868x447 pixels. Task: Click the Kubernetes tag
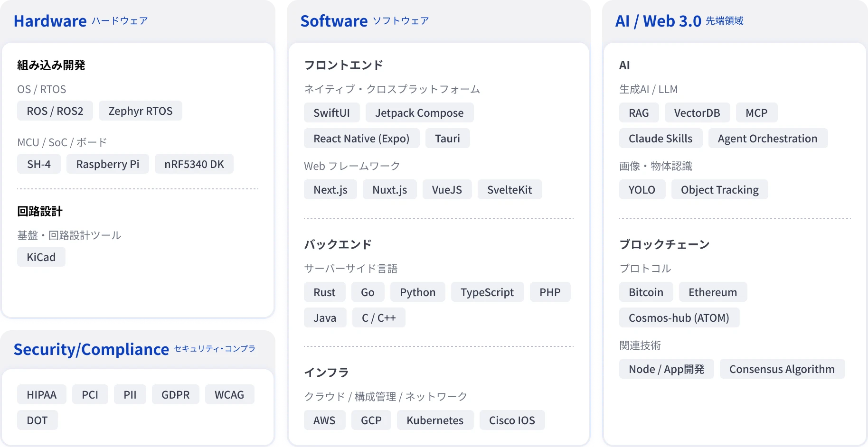coord(435,420)
